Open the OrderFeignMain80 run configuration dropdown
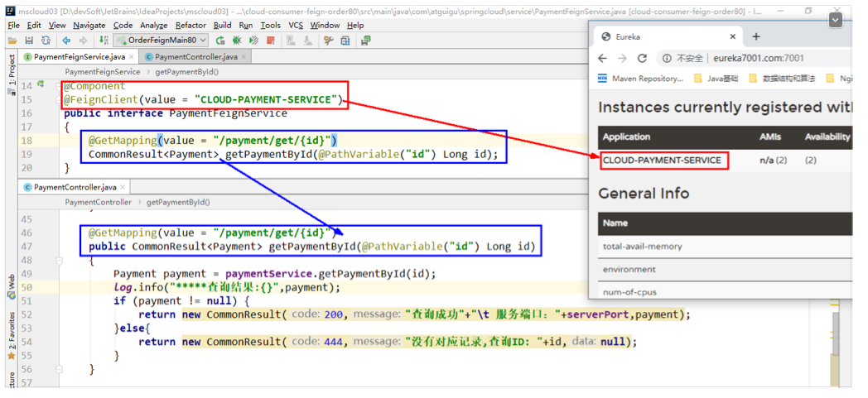868x398 pixels. click(162, 40)
